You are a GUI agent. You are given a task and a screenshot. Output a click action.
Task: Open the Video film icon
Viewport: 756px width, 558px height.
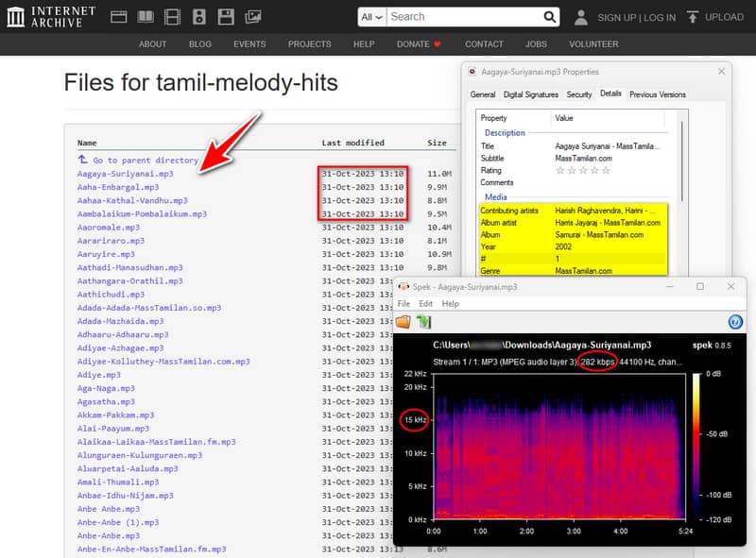pyautogui.click(x=172, y=17)
